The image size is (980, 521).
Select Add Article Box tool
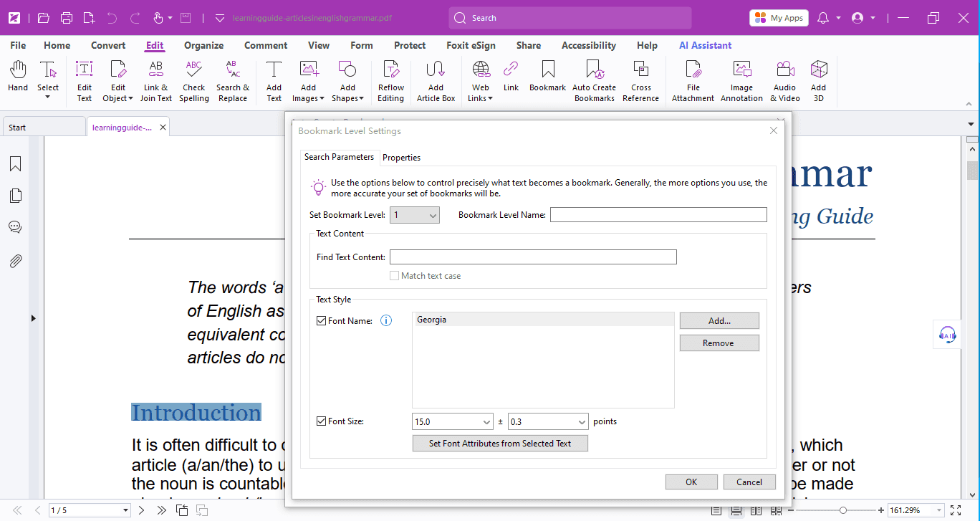[436, 81]
